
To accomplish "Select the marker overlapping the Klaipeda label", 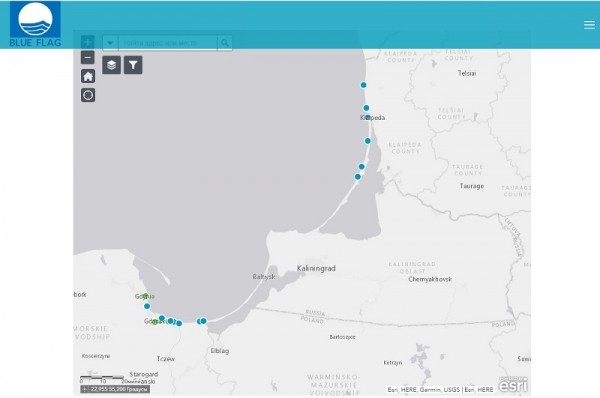I will coord(368,117).
